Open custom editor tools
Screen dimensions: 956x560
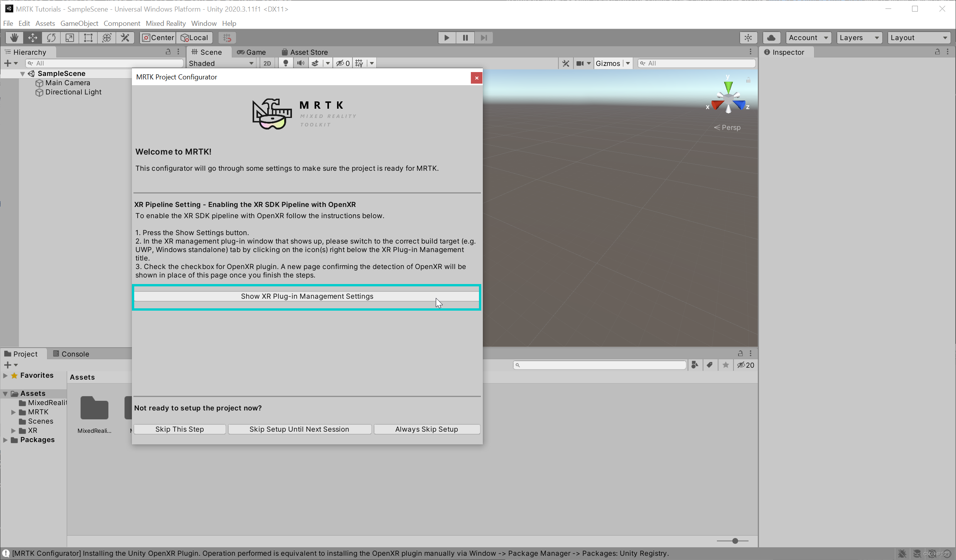click(x=125, y=37)
